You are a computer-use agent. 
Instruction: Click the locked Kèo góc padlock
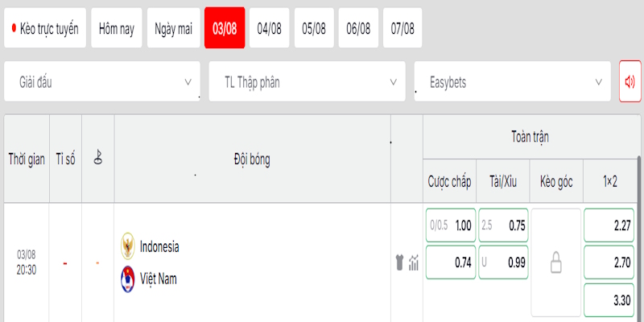(x=556, y=262)
